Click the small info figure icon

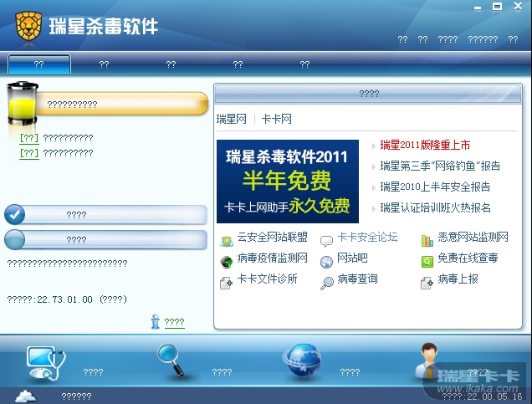(156, 321)
